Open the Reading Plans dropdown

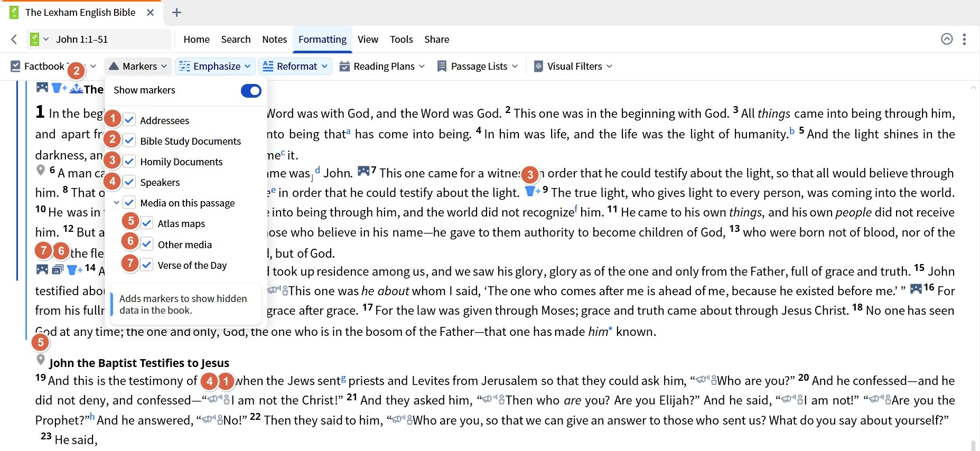click(x=382, y=66)
